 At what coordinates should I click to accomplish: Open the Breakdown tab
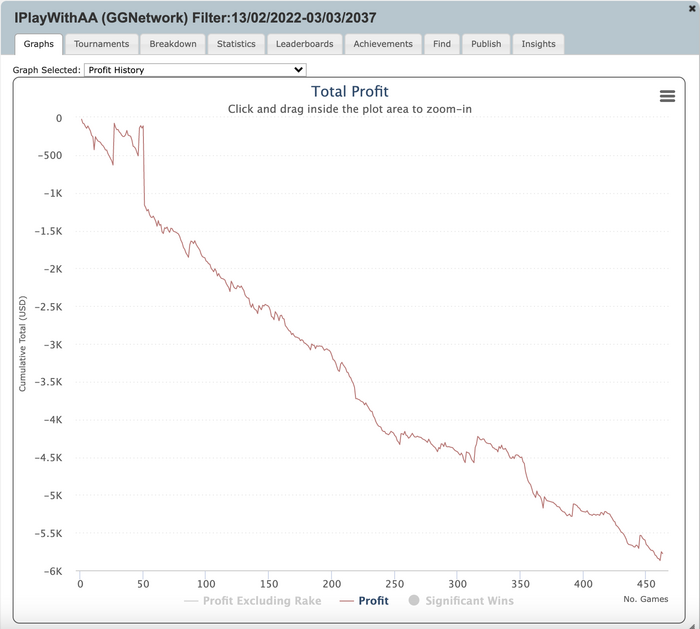click(173, 44)
